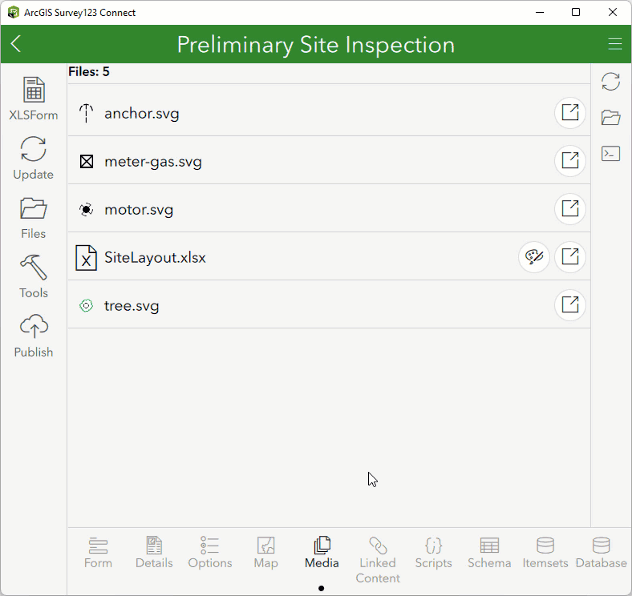
Task: Select the anchor.svg file name
Action: (142, 114)
